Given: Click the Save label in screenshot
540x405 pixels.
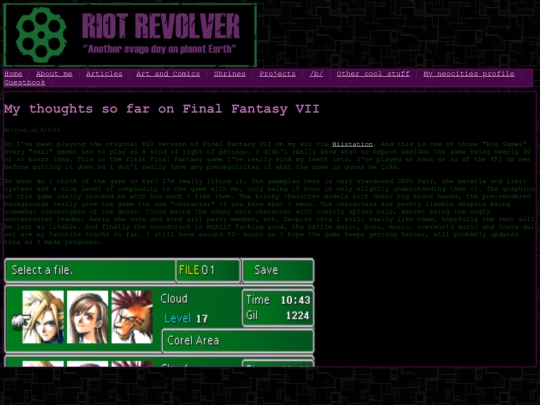Looking at the screenshot, I should [266, 270].
